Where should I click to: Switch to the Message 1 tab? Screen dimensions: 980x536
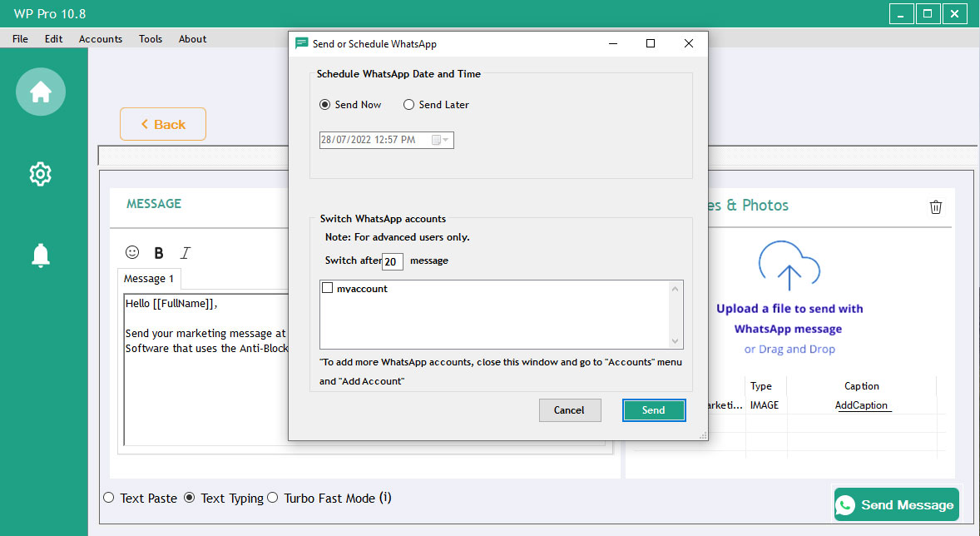[149, 278]
